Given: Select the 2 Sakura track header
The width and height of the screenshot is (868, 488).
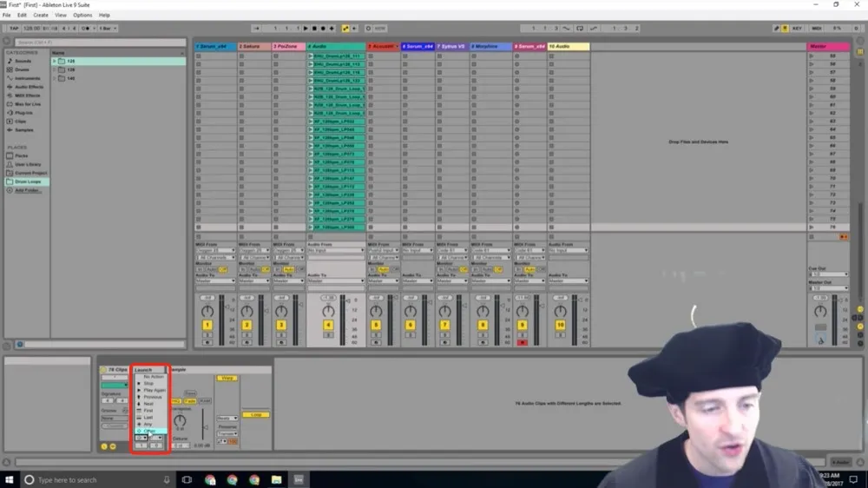Looking at the screenshot, I should pos(254,47).
